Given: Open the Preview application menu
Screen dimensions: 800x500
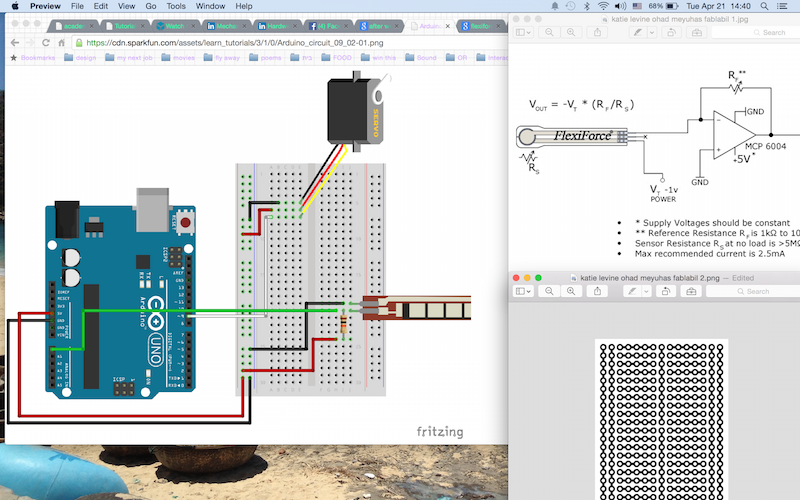Looking at the screenshot, I should click(45, 6).
